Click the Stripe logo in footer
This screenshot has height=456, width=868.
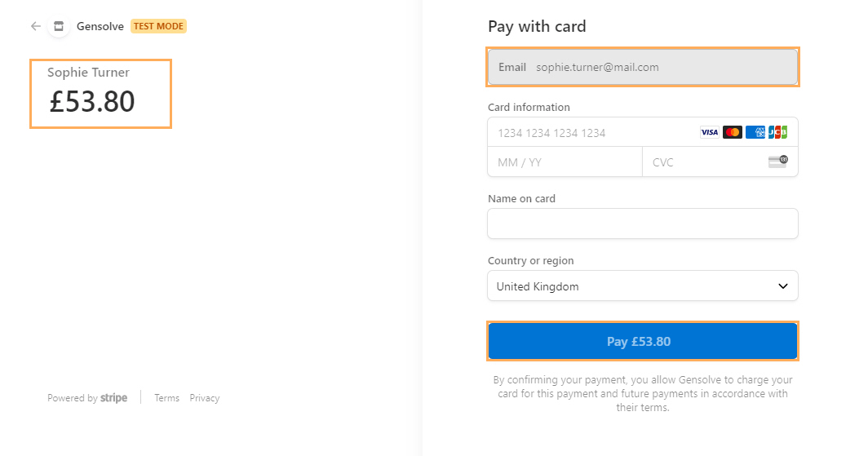coord(113,398)
